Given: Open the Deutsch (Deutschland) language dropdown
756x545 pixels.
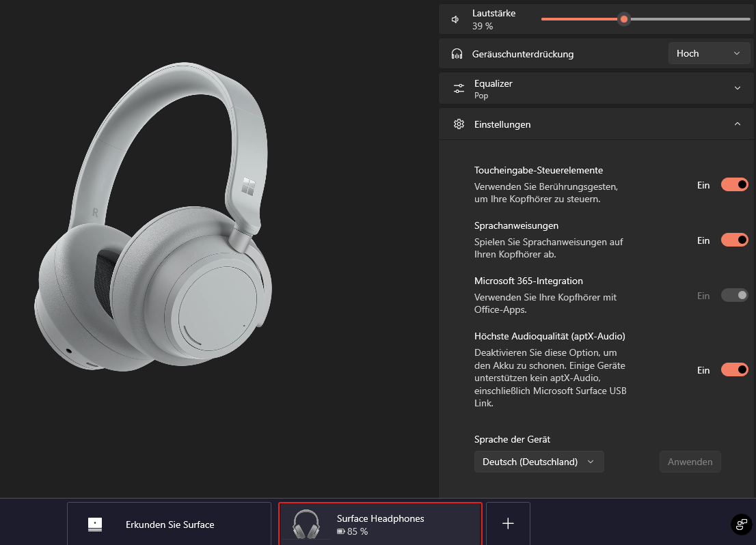Looking at the screenshot, I should tap(539, 462).
